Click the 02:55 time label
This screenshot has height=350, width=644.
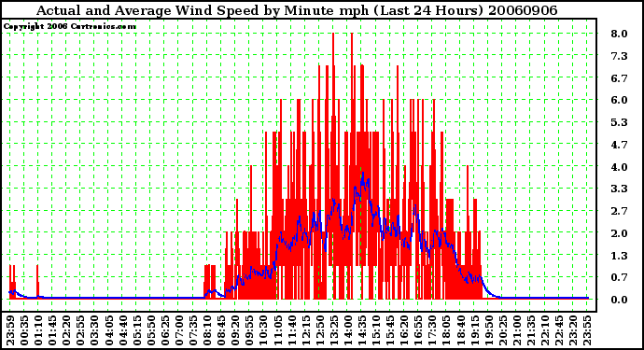tap(80, 330)
